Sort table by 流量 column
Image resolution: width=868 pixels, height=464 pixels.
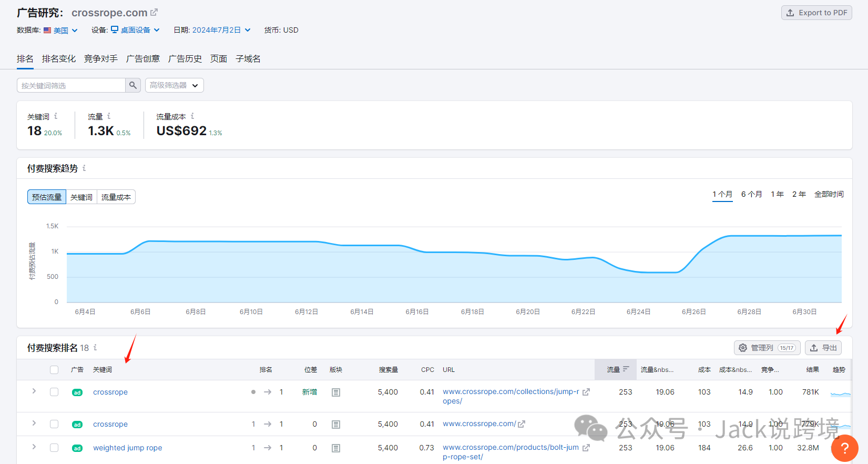click(x=616, y=370)
